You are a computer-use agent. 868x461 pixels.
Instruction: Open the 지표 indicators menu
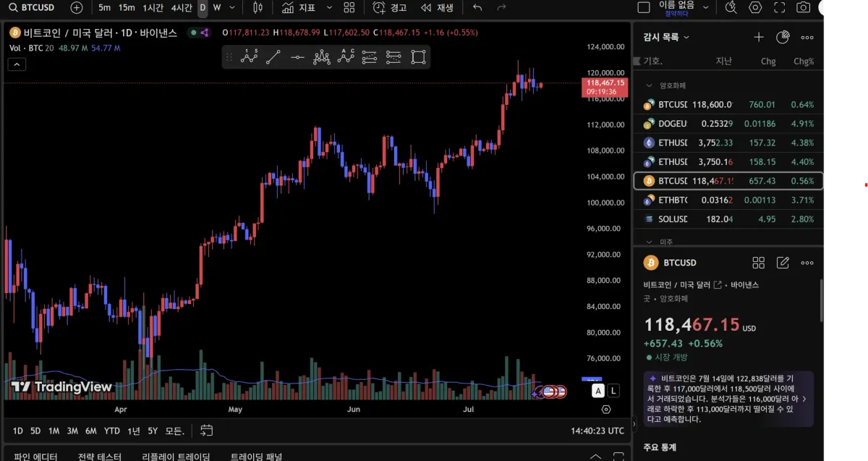(x=299, y=7)
